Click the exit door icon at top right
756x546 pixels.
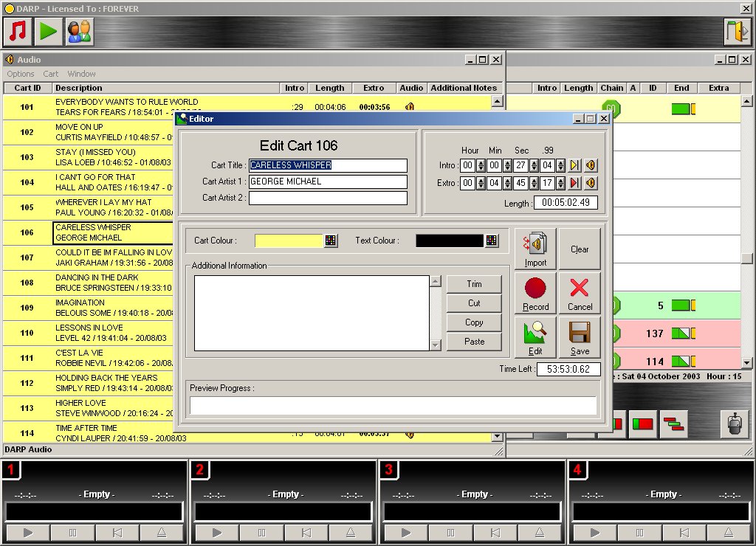coord(738,31)
